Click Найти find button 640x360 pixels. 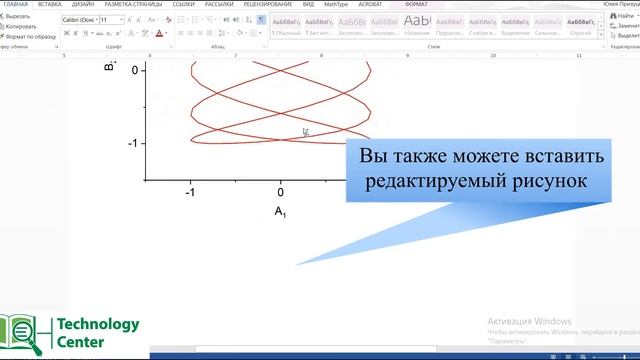623,16
